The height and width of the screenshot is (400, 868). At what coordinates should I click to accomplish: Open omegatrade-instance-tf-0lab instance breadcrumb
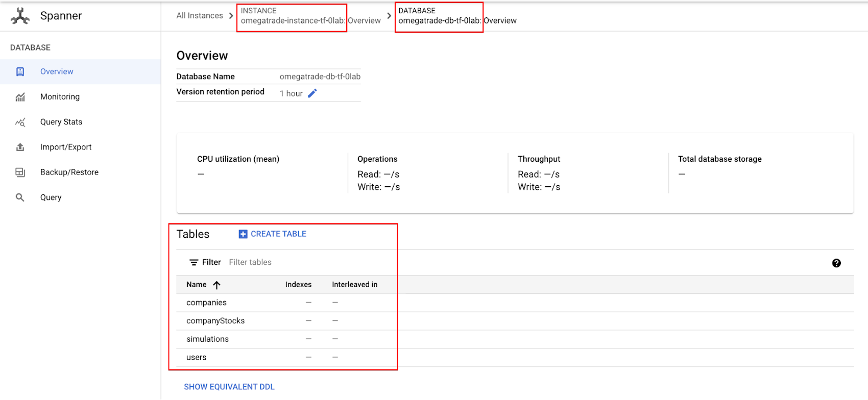310,16
